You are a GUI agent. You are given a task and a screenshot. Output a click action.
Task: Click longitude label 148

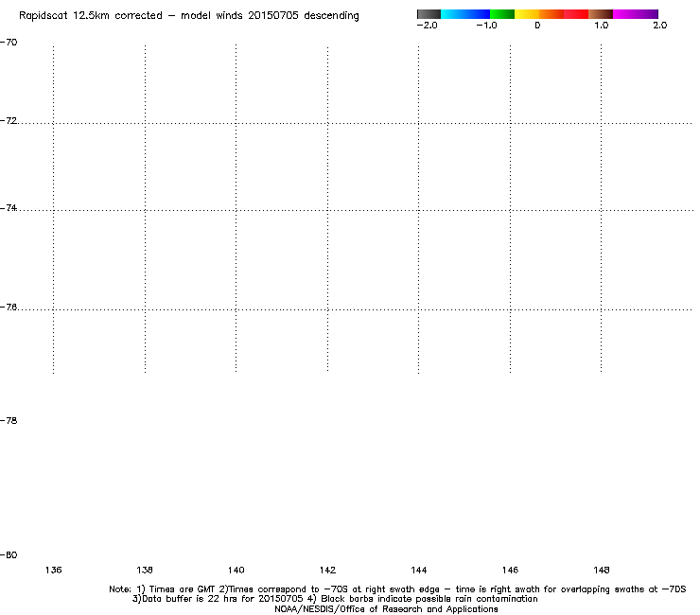(x=602, y=571)
